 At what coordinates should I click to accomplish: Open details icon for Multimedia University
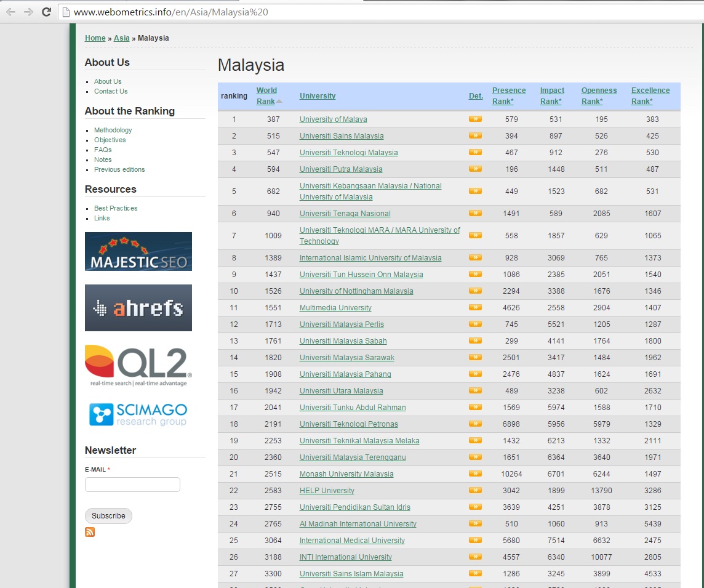tap(474, 307)
